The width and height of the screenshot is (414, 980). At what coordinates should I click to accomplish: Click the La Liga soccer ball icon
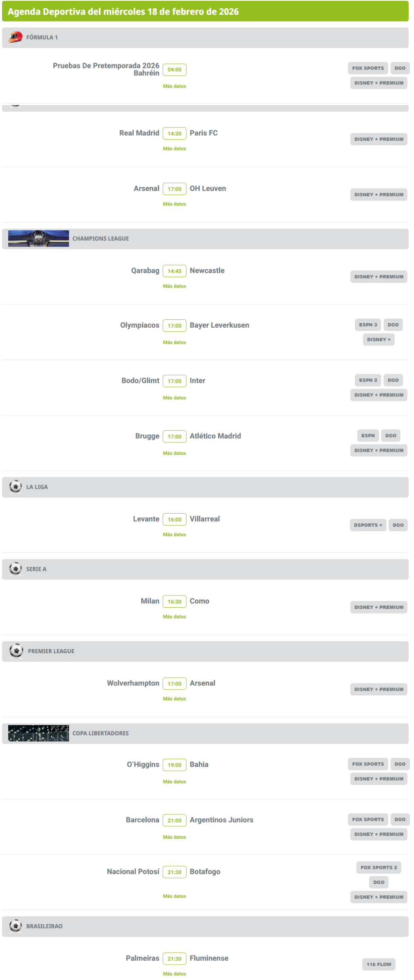pyautogui.click(x=16, y=486)
